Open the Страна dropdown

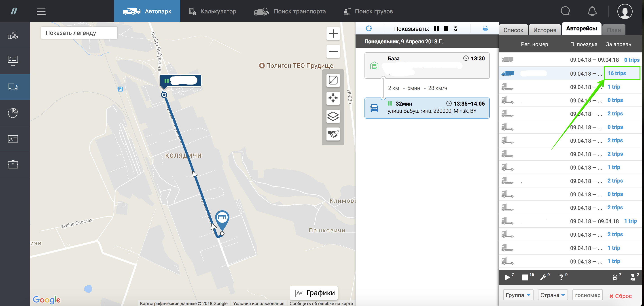[553, 295]
